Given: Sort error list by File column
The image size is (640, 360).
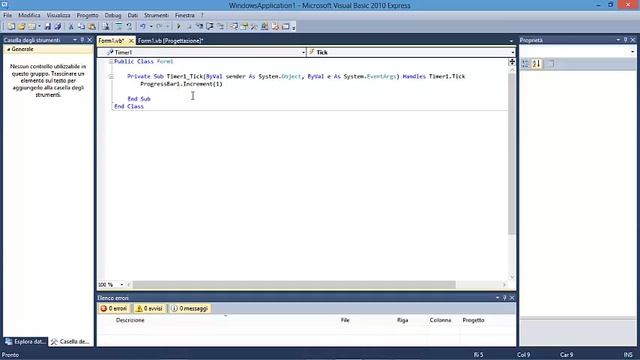Looking at the screenshot, I should point(345,320).
